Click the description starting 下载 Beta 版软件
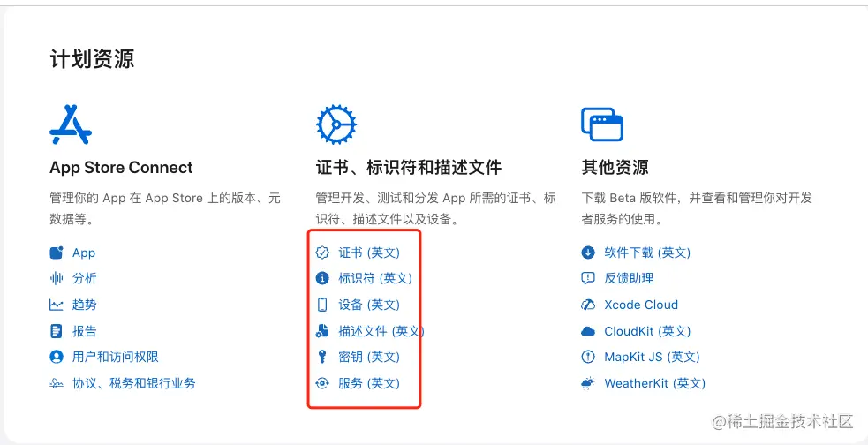 click(697, 208)
